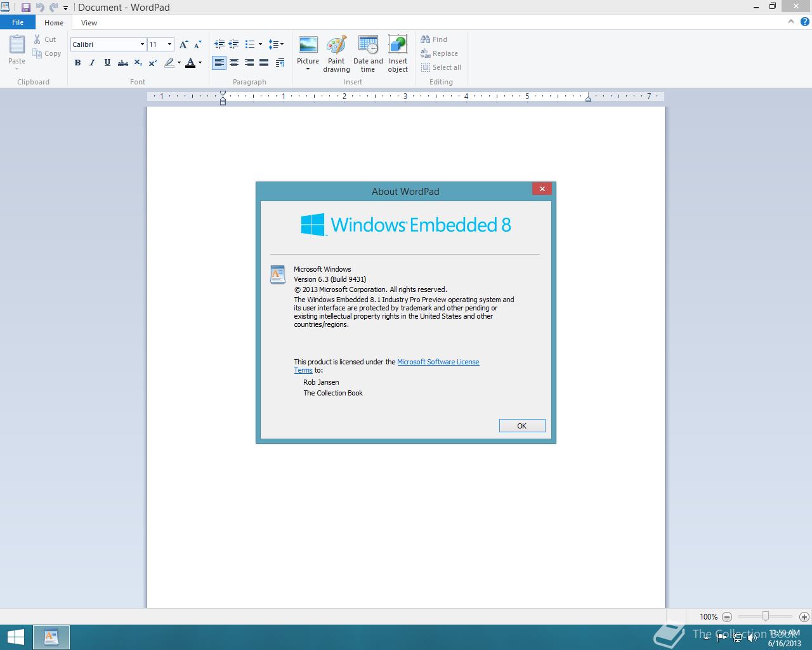Click the Decrease indent icon
812x650 pixels.
tap(219, 44)
